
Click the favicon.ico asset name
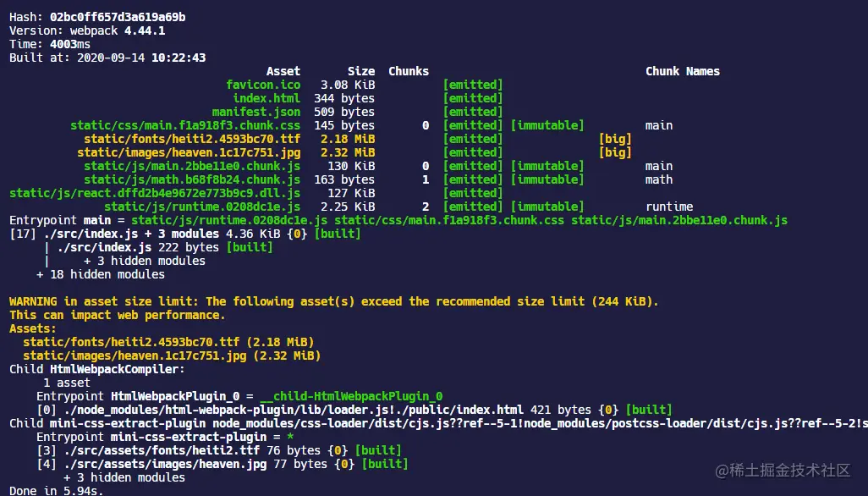click(x=263, y=85)
